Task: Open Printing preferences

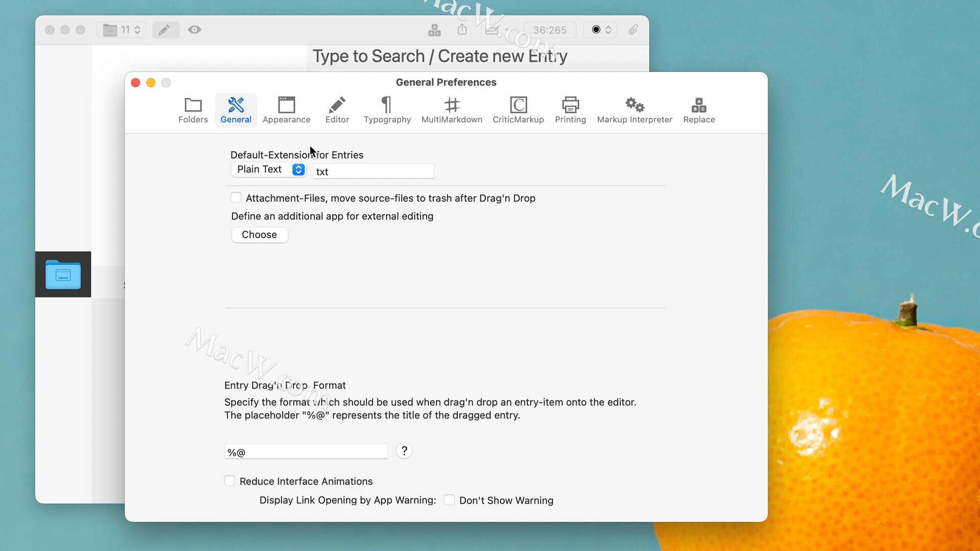Action: click(x=570, y=110)
